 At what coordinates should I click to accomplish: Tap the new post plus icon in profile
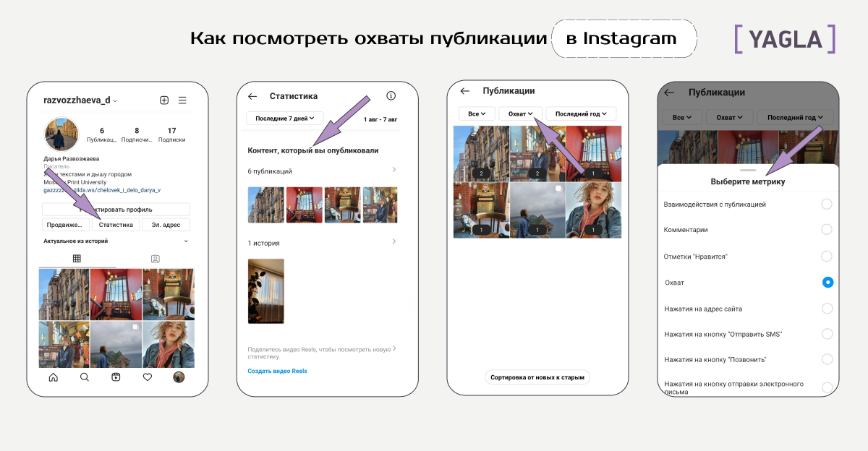(164, 100)
